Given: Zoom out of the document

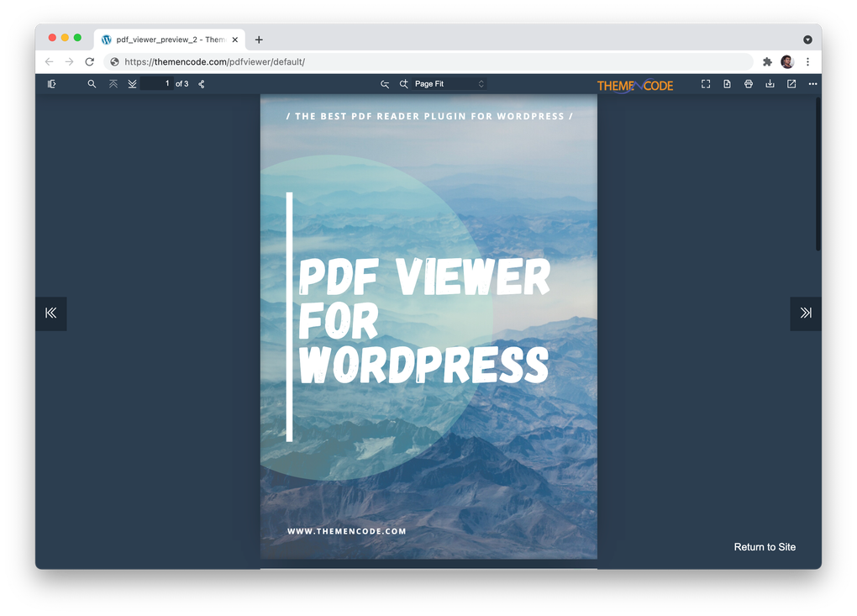Looking at the screenshot, I should (384, 83).
